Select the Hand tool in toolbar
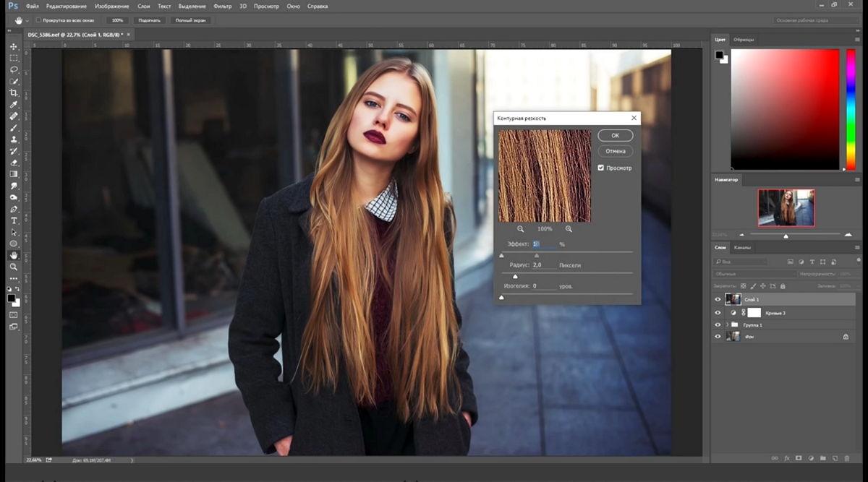The image size is (868, 482). coord(13,255)
